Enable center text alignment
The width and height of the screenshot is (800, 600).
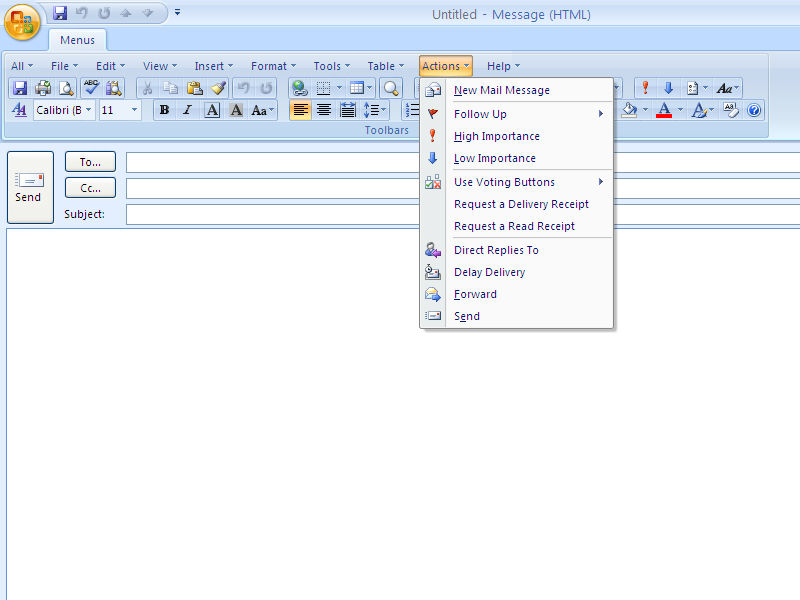[324, 110]
